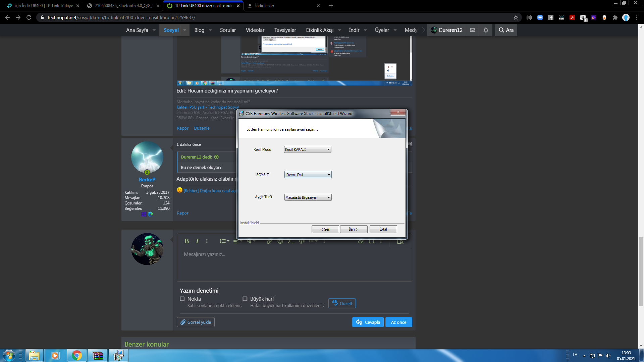644x362 pixels.
Task: Click the browser reload icon
Action: point(29,17)
